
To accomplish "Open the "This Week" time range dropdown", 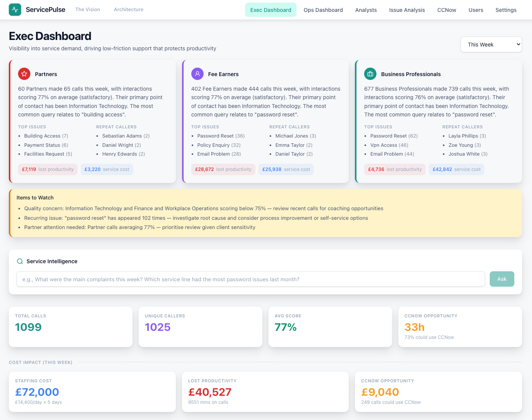I will coord(491,44).
